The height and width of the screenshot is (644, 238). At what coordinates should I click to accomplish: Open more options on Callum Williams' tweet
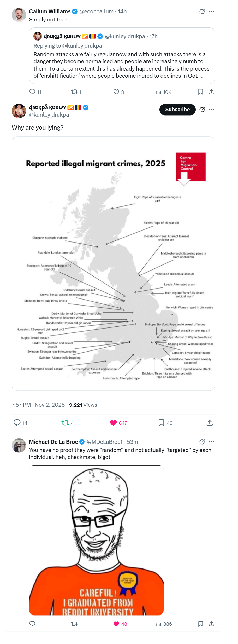[212, 11]
